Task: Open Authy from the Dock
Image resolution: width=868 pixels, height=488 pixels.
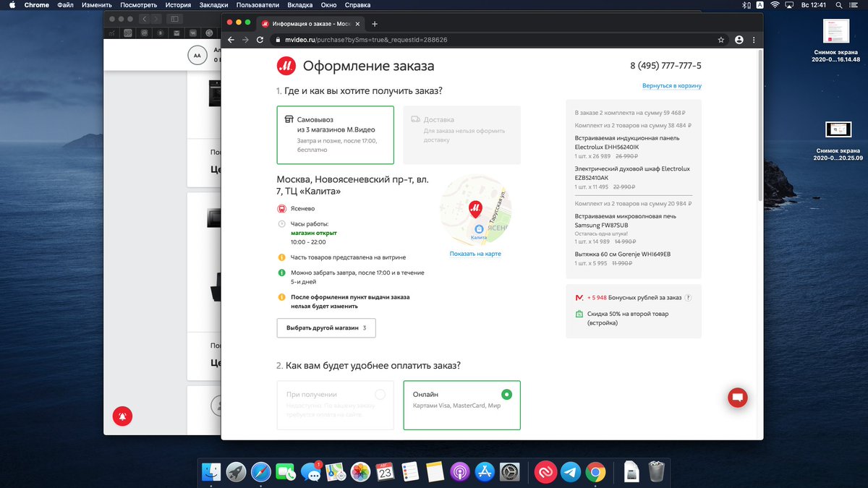Action: (545, 472)
